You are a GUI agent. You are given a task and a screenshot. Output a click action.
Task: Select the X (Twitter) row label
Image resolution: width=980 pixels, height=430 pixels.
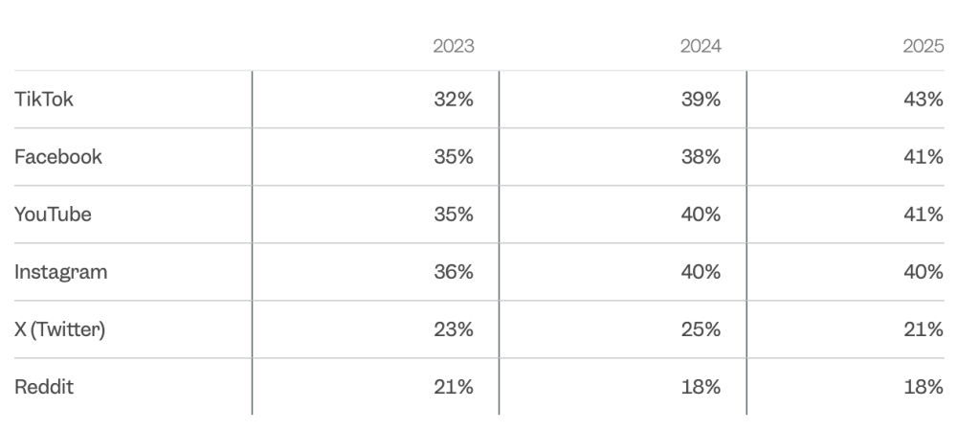60,329
